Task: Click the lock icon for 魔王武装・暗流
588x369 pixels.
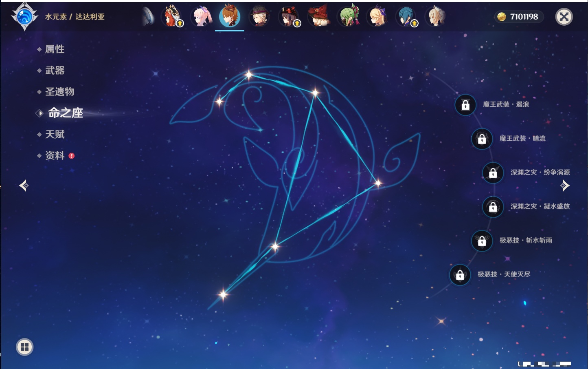Action: (x=482, y=139)
